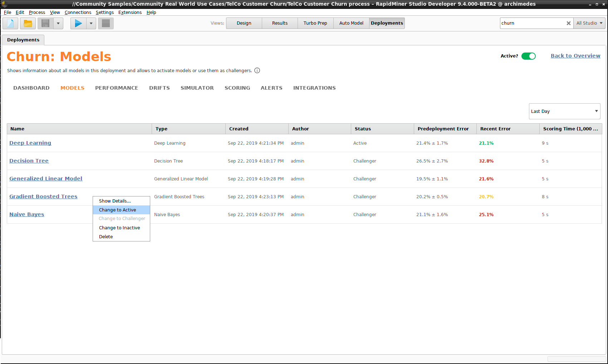
Task: Sort by the Status column header
Action: [x=383, y=129]
